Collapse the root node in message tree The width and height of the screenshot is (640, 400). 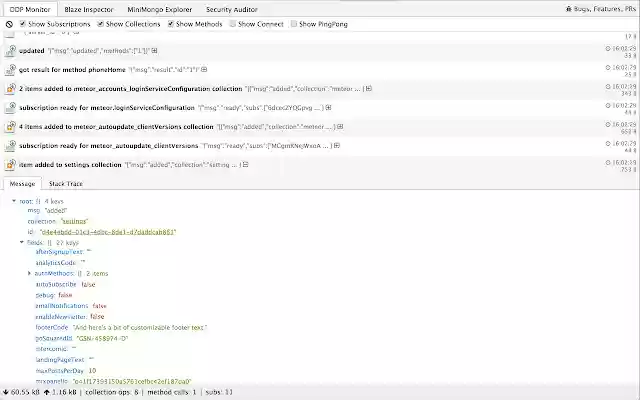[x=14, y=201]
